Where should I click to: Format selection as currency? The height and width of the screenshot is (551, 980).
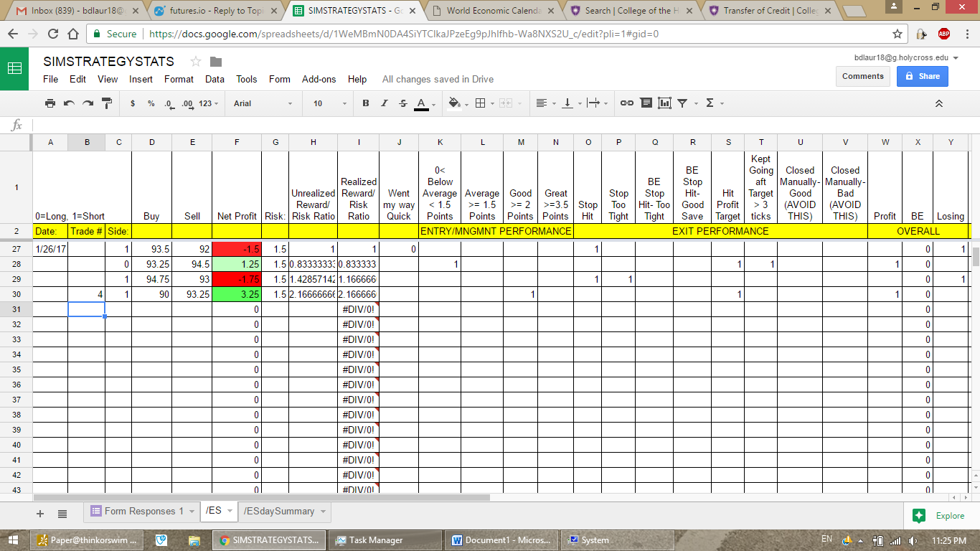tap(133, 103)
